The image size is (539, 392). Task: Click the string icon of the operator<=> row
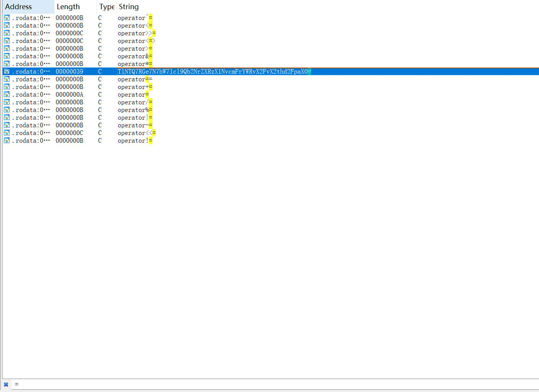(7, 41)
